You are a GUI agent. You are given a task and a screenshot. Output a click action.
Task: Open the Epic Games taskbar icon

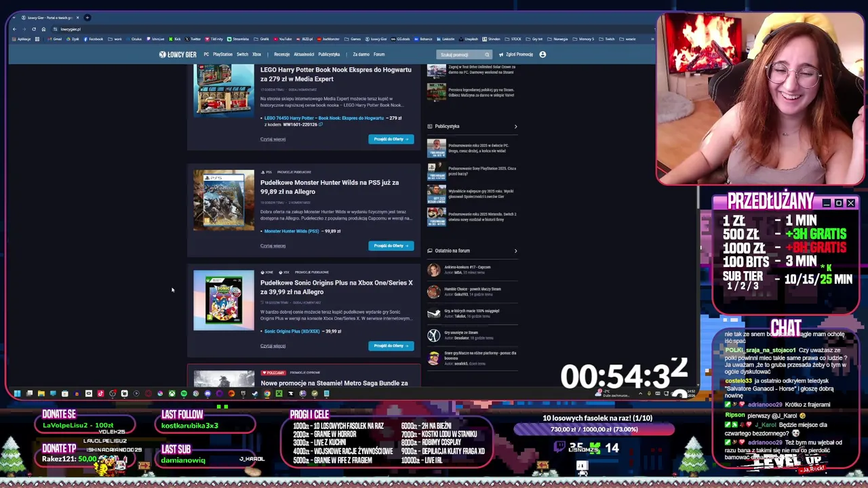point(243,393)
